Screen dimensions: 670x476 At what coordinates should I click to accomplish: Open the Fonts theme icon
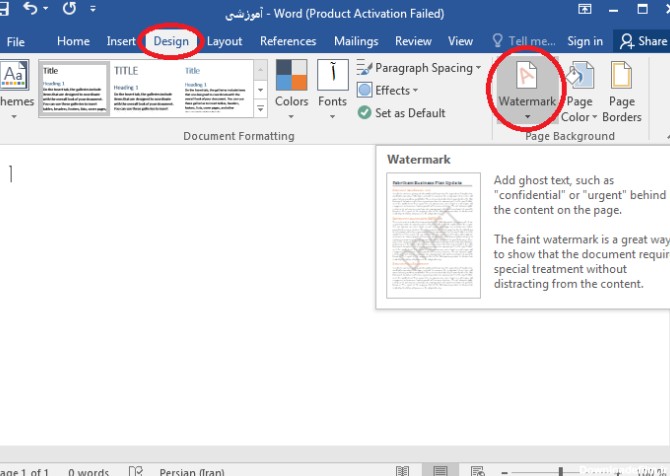(332, 85)
